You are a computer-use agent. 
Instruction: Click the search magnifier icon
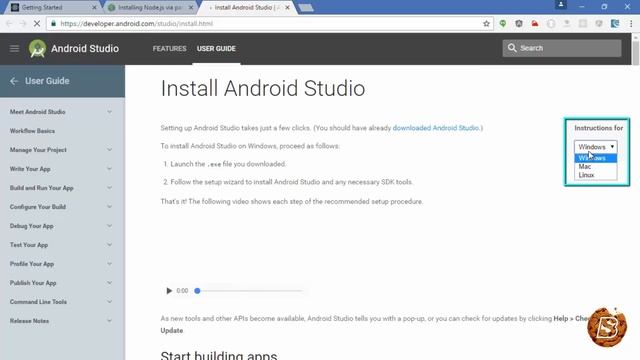tap(512, 48)
